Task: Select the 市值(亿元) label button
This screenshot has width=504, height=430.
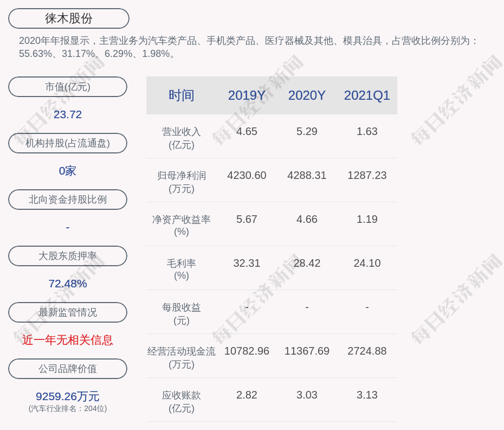Action: click(68, 87)
